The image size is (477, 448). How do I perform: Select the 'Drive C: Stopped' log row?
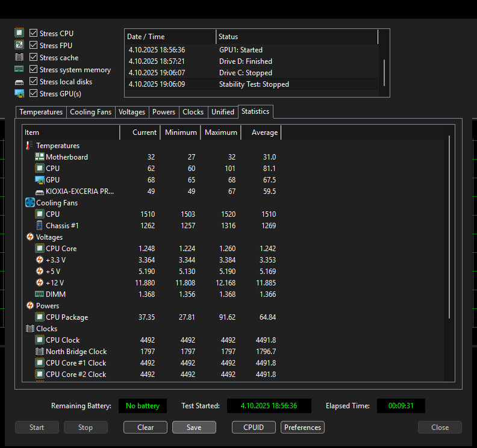coord(251,73)
